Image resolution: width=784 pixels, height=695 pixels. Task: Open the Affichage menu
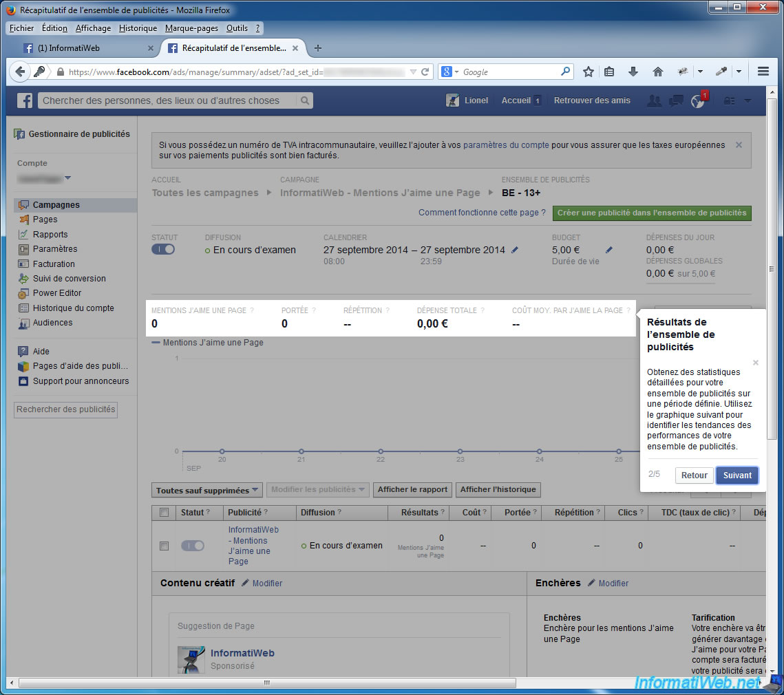point(93,28)
